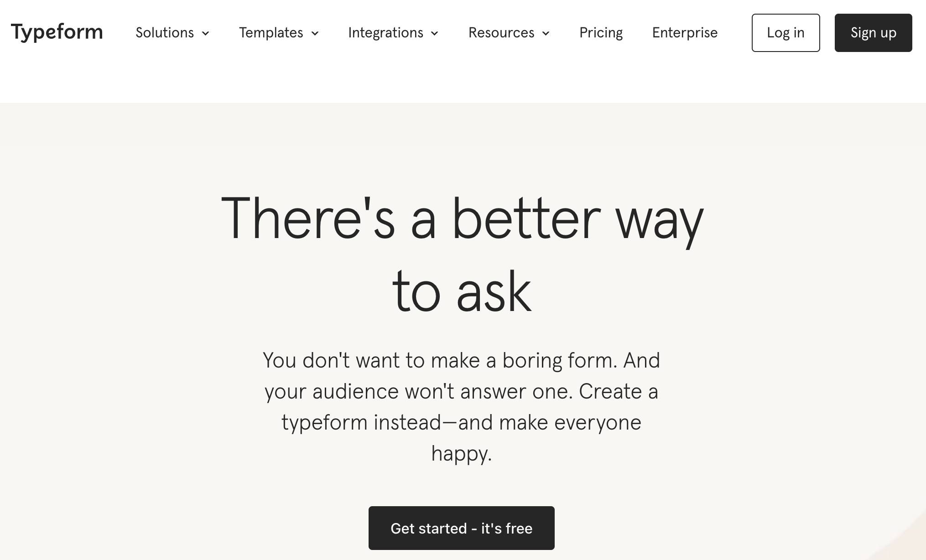926x560 pixels.
Task: Click the Sign up button
Action: point(873,33)
